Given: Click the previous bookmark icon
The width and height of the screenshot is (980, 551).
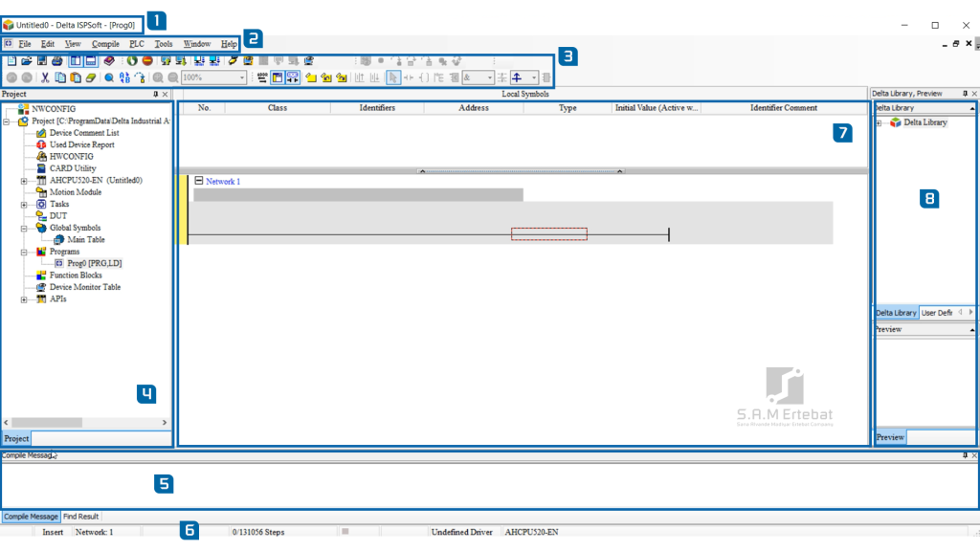Looking at the screenshot, I should [326, 77].
